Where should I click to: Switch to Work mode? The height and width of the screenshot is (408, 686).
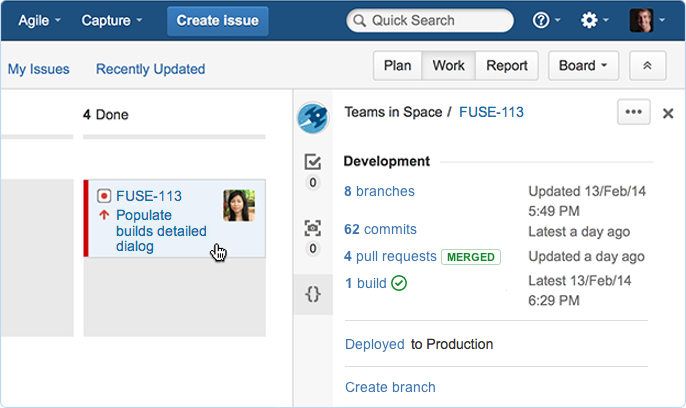coord(448,66)
